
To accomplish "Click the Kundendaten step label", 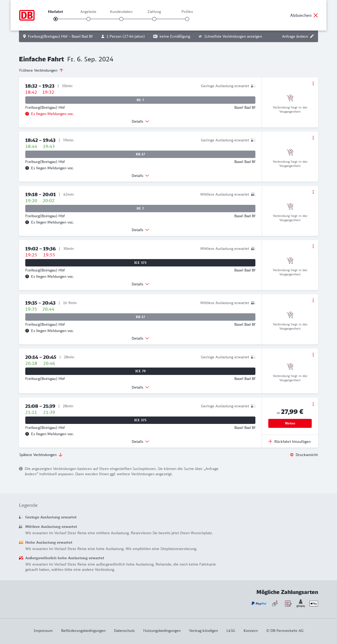I will pos(121,12).
